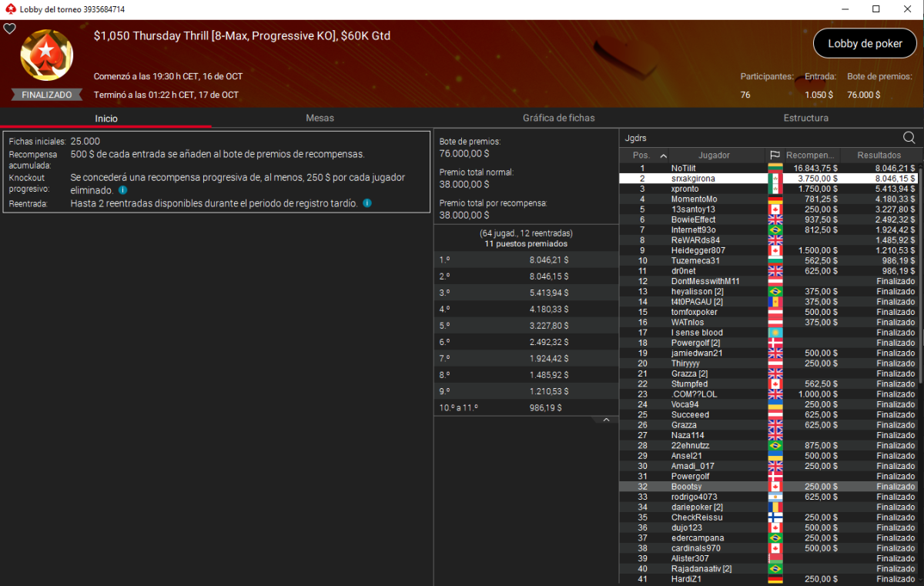The height and width of the screenshot is (586, 924).
Task: Click the info icon beside the Reentrada description
Action: [367, 203]
